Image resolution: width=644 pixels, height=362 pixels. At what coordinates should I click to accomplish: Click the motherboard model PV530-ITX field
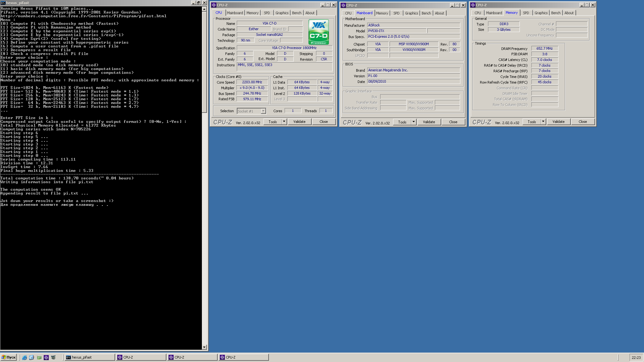point(397,31)
